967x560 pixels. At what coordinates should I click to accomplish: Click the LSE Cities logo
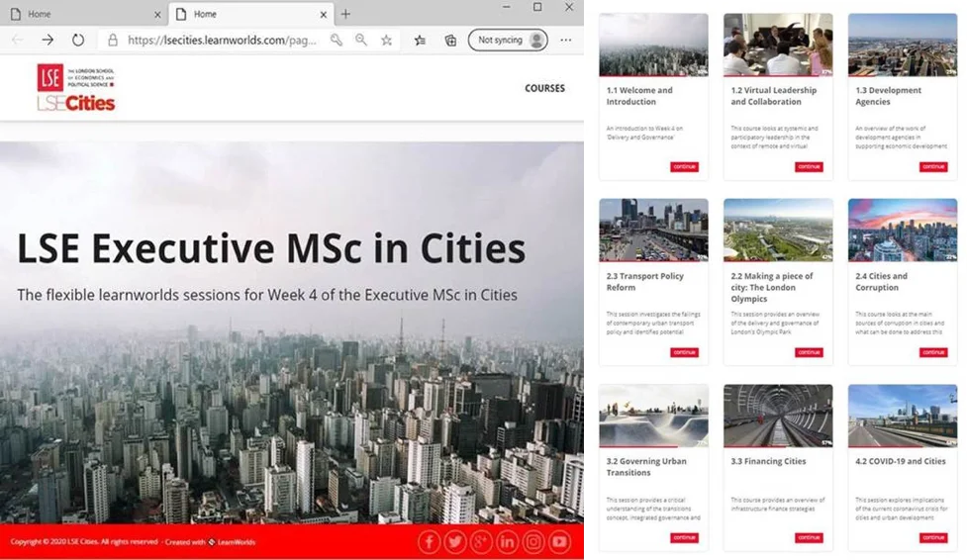tap(76, 88)
